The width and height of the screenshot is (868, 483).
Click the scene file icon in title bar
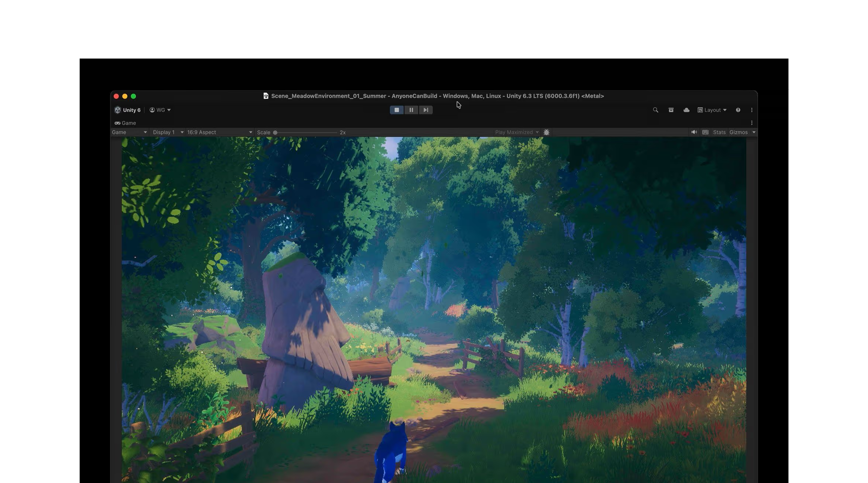click(x=266, y=96)
